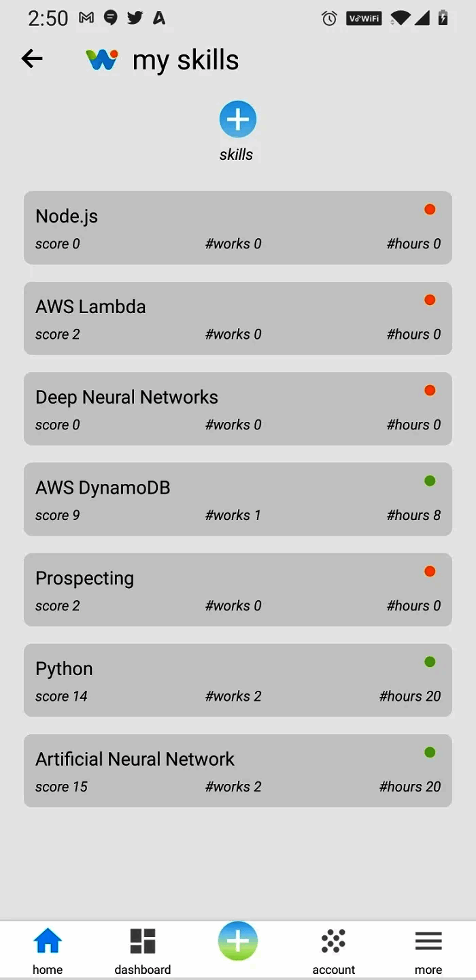Open the Node.js skill card
The width and height of the screenshot is (476, 980).
pos(237,228)
